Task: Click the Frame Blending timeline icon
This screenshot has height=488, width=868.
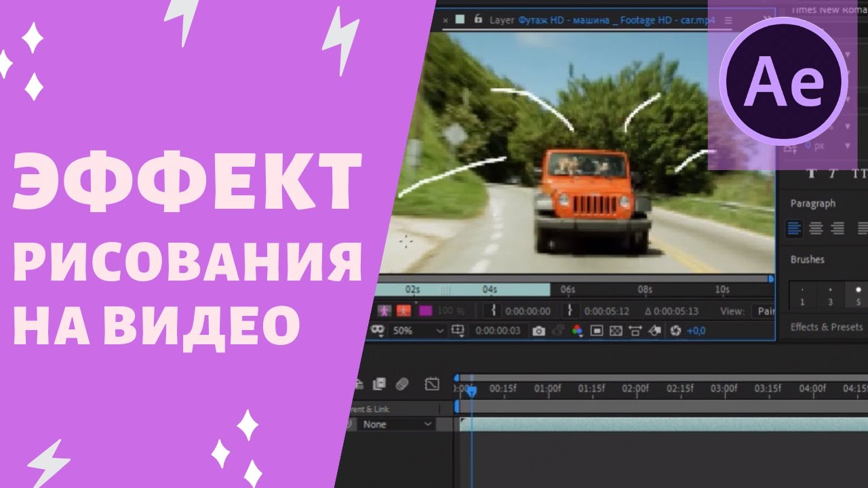Action: (x=380, y=384)
